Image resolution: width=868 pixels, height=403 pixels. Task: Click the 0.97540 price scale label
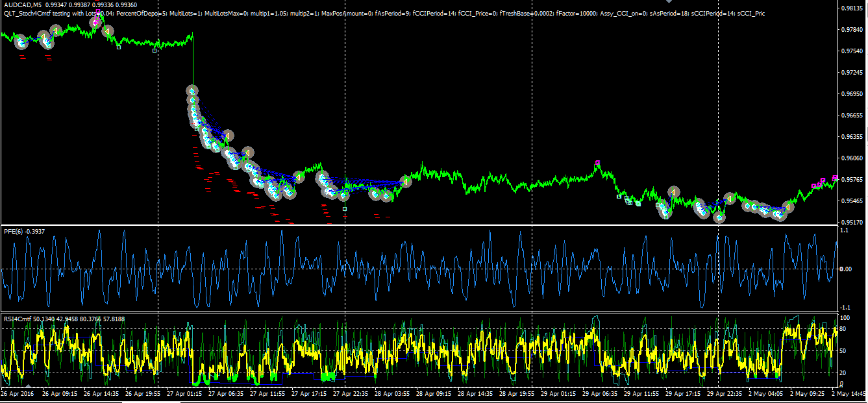pyautogui.click(x=850, y=51)
